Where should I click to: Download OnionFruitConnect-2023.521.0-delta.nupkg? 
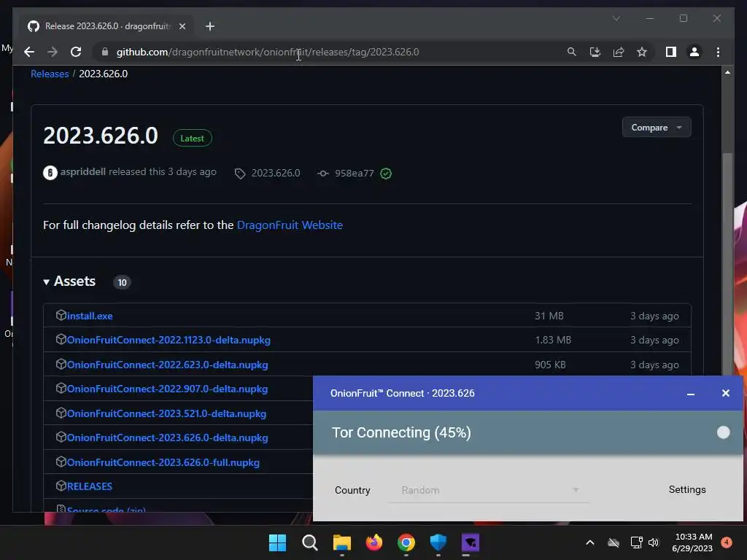click(166, 413)
